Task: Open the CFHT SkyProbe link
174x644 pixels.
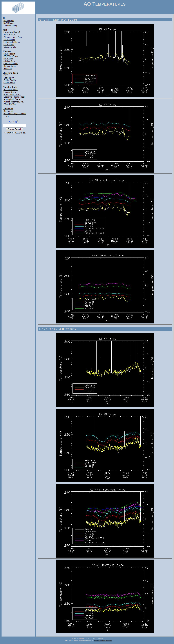Action: coord(11,56)
